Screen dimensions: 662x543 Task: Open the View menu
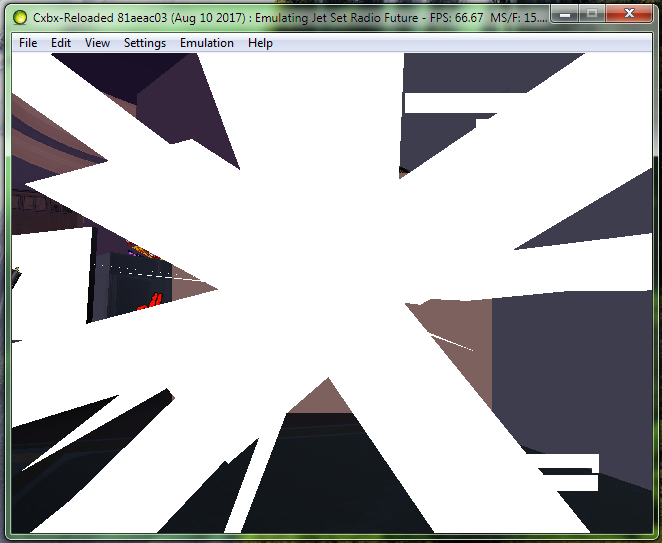[98, 43]
